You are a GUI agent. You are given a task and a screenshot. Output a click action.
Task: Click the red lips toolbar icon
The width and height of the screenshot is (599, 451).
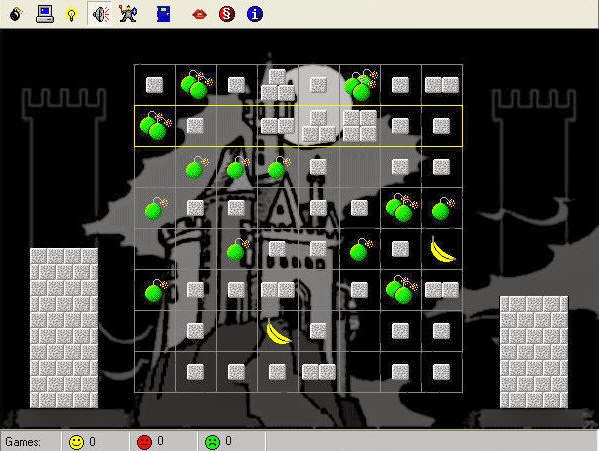click(x=199, y=15)
